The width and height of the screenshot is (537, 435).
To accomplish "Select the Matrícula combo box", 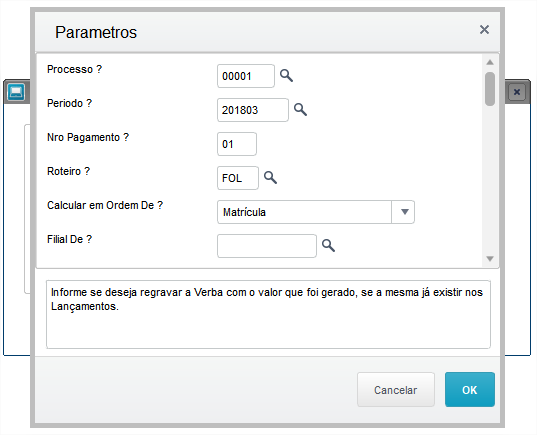I will tap(316, 212).
